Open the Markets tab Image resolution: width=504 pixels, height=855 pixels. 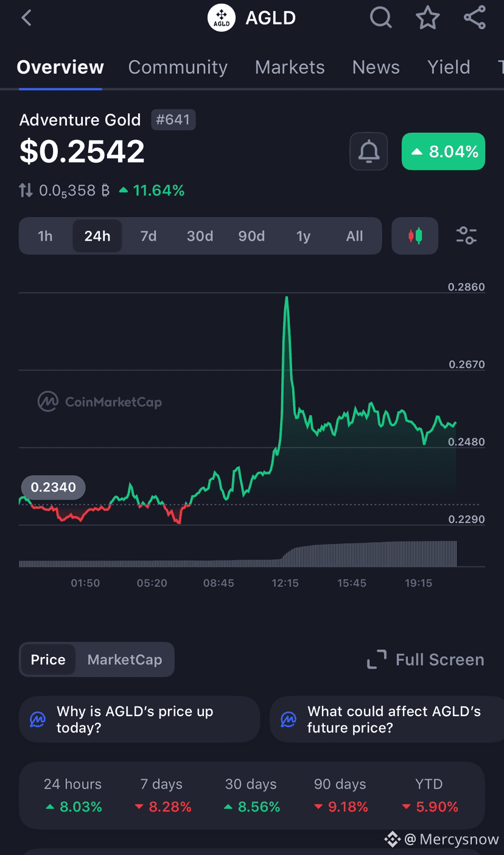[x=290, y=67]
